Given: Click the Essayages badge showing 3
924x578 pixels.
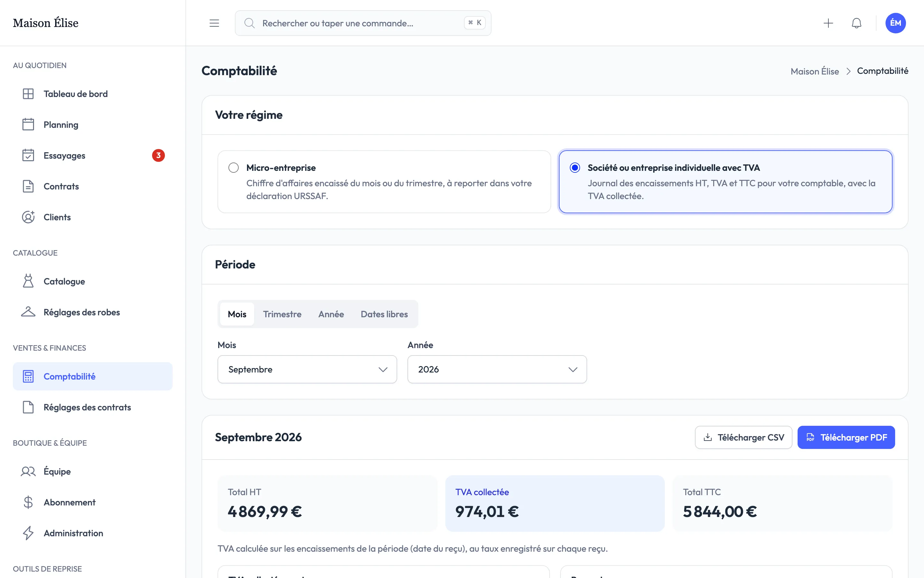Looking at the screenshot, I should click(158, 155).
